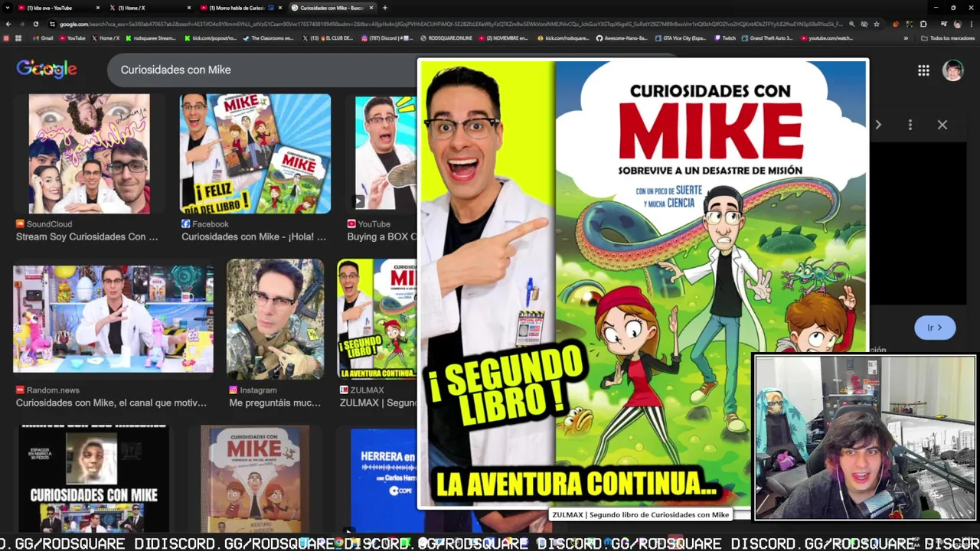Open 'Curiosidades con Mike - ¡Hola! ...' title
980x551 pixels.
pos(253,237)
